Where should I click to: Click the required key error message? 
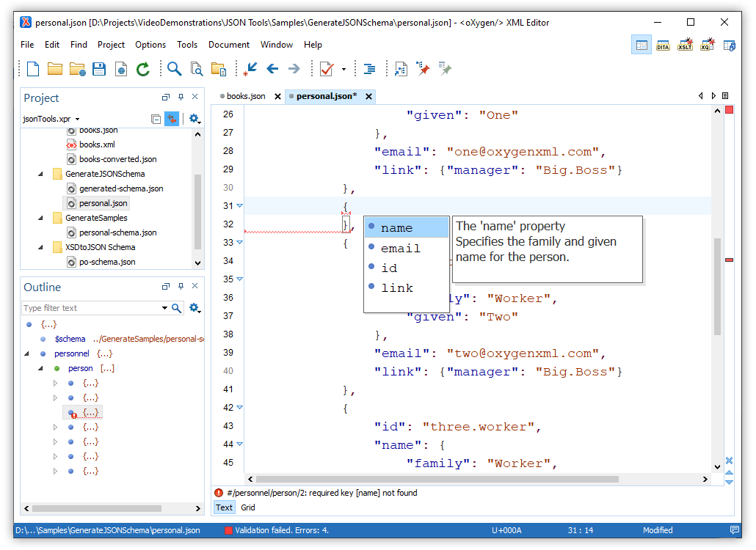coord(322,494)
